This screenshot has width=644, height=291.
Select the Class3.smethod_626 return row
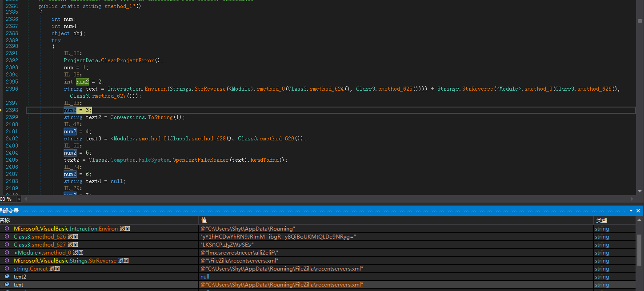coord(318,237)
